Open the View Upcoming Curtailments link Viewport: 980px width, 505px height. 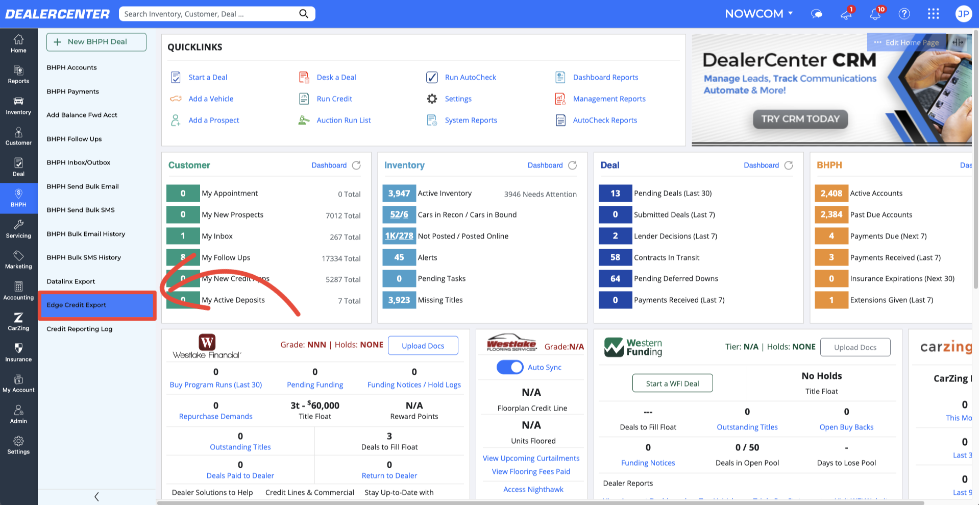tap(531, 458)
